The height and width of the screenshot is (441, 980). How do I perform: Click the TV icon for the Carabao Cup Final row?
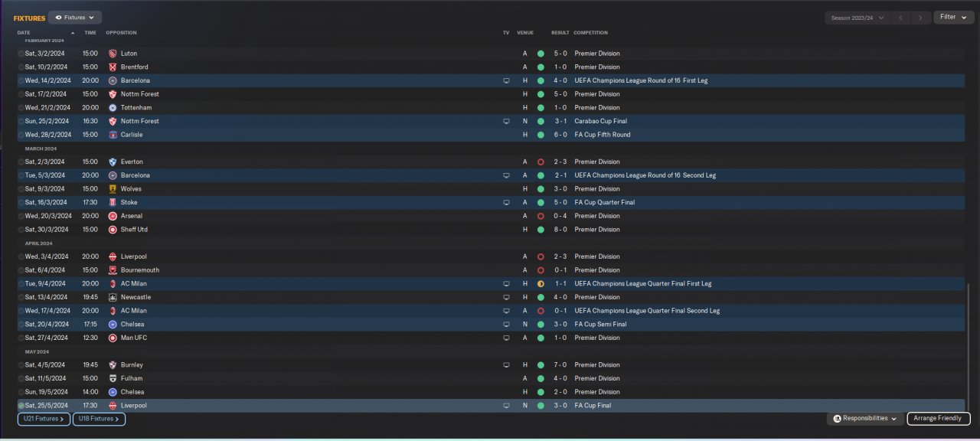tap(505, 121)
